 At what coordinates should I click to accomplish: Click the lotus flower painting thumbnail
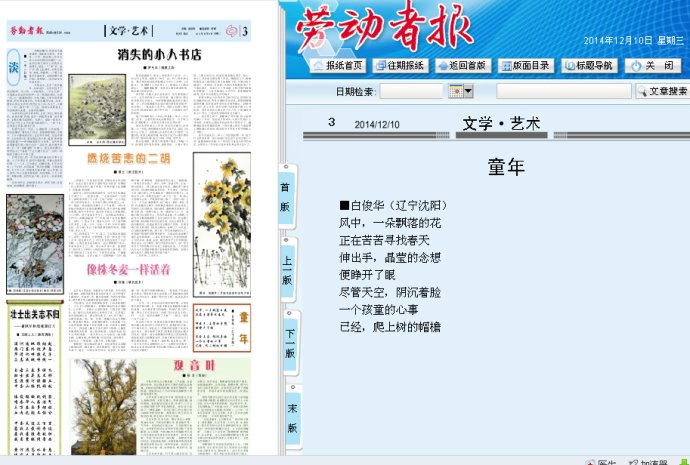(35, 244)
